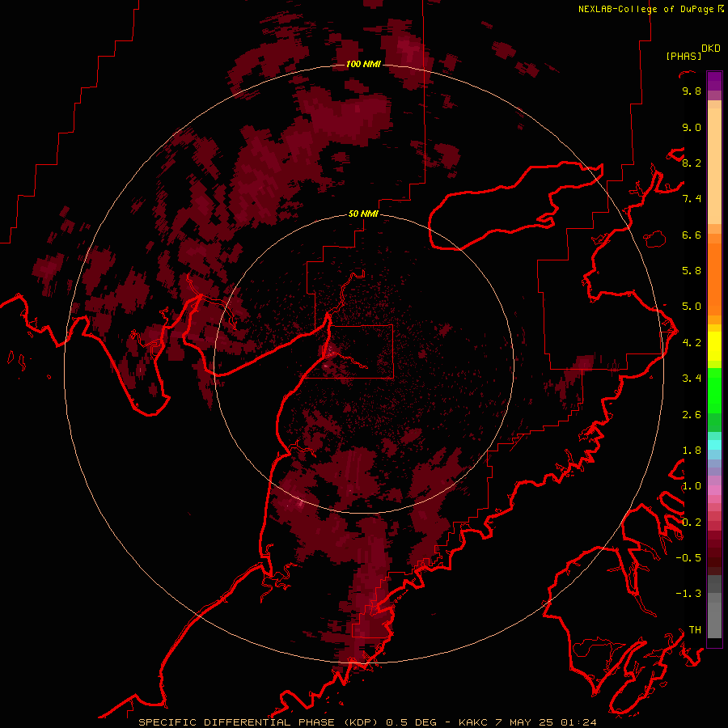Click the 5.0 scale value
This screenshot has width=728, height=728.
pos(692,307)
